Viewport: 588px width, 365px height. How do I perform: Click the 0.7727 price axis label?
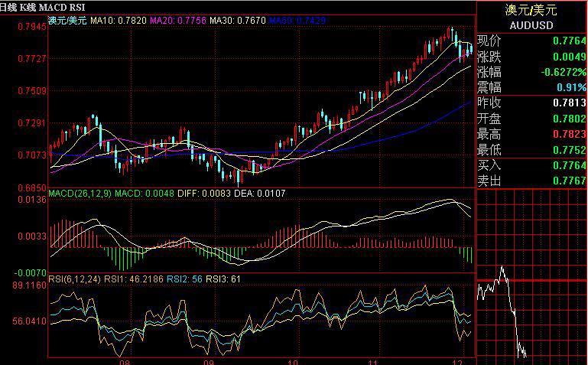pos(32,58)
